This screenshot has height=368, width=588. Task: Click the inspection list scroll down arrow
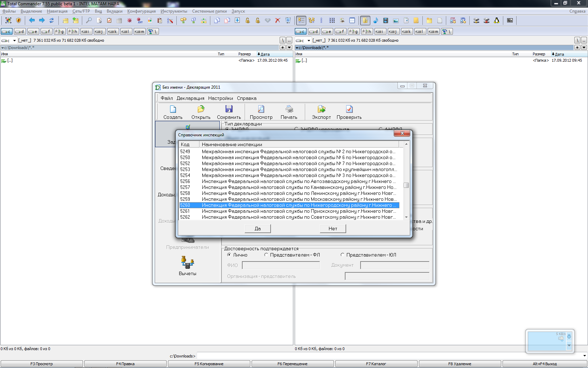click(x=406, y=217)
